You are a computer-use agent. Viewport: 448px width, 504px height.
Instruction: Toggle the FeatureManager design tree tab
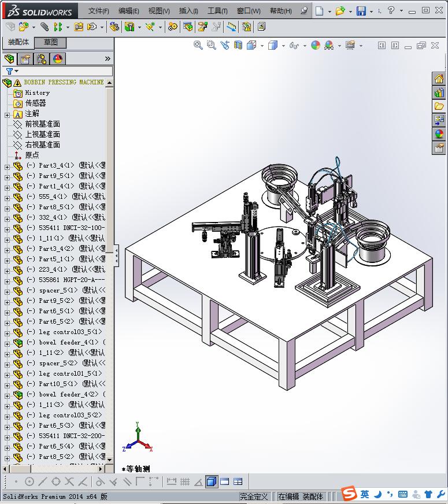pos(9,59)
